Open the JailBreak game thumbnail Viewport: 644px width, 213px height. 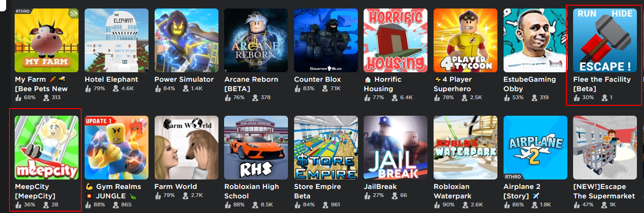pyautogui.click(x=396, y=148)
